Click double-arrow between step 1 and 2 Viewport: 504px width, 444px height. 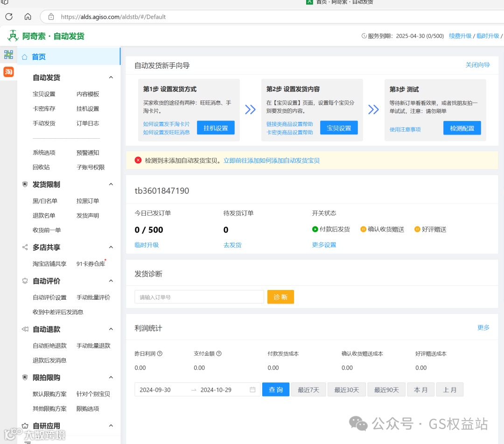tap(251, 110)
